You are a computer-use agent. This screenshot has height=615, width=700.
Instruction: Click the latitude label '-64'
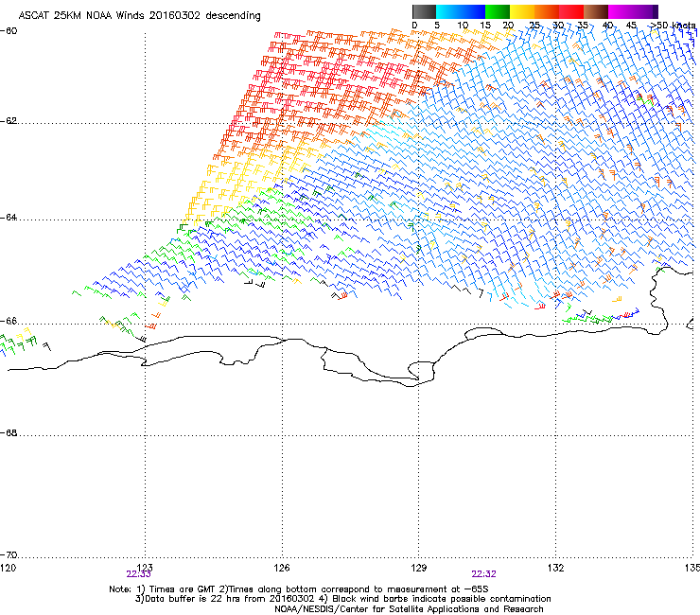9,218
